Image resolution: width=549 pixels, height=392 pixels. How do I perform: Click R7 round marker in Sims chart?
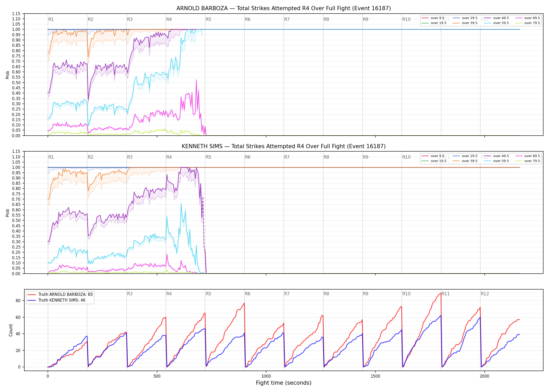[287, 157]
